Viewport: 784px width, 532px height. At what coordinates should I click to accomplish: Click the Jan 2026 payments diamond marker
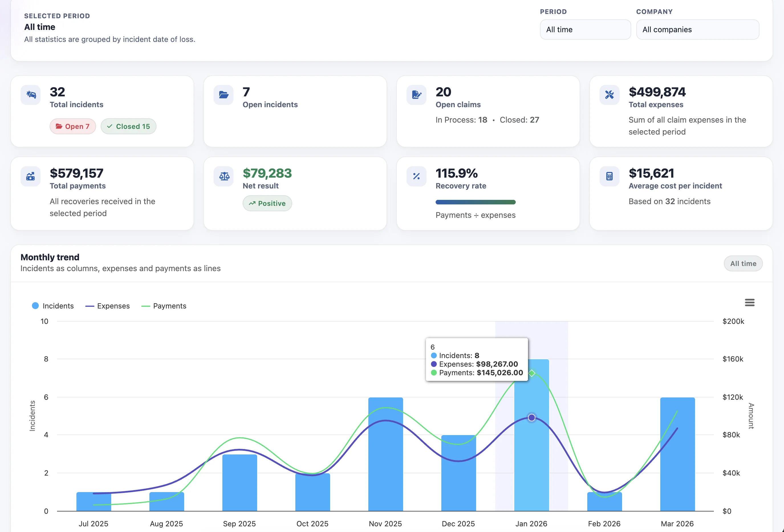[532, 373]
